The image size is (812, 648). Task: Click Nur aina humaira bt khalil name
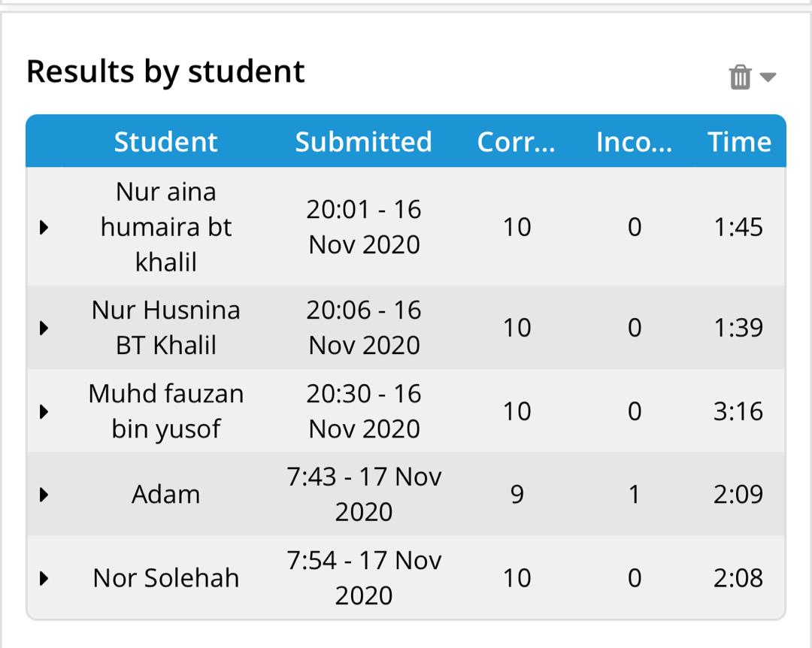coord(165,227)
